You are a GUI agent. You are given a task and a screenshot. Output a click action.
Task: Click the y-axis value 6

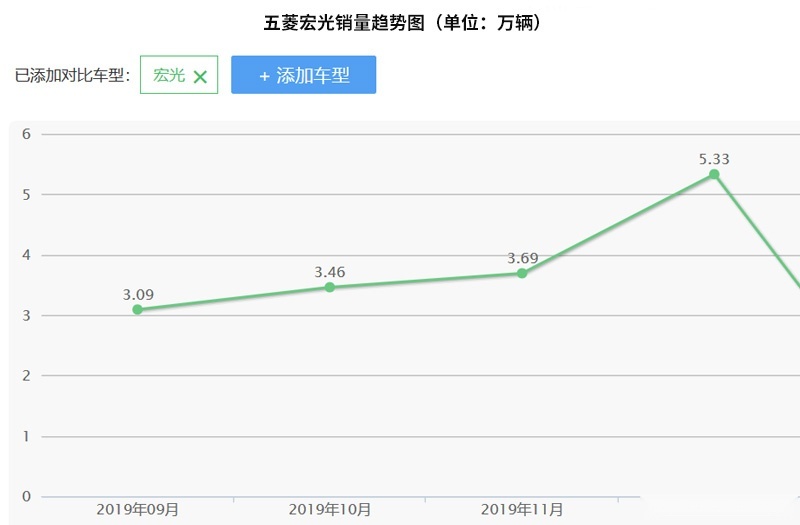[x=27, y=134]
